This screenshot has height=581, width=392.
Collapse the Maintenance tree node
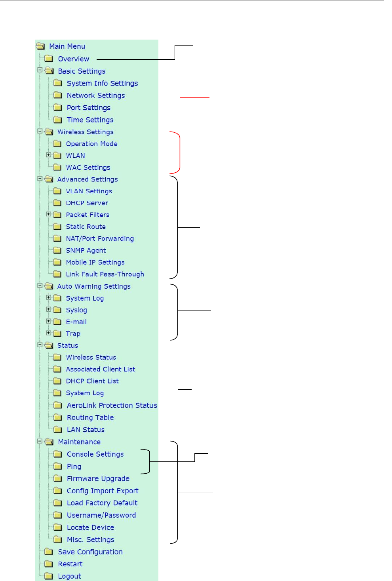pyautogui.click(x=40, y=441)
